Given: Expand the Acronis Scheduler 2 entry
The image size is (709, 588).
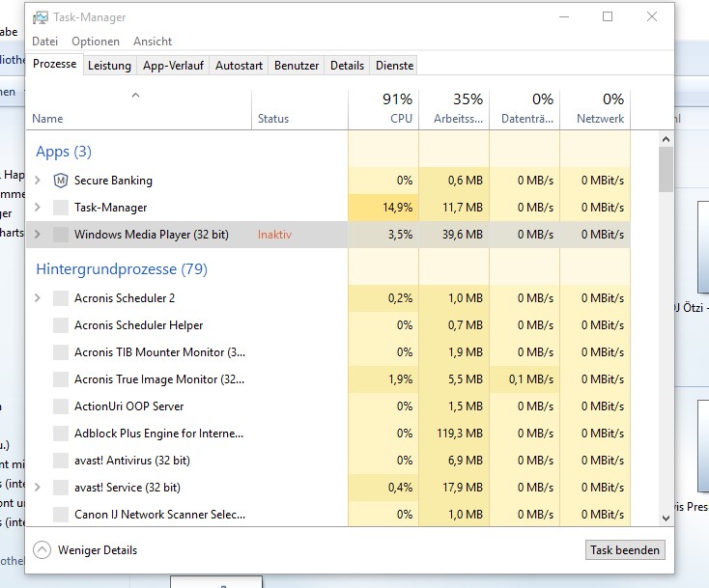Looking at the screenshot, I should pos(38,298).
